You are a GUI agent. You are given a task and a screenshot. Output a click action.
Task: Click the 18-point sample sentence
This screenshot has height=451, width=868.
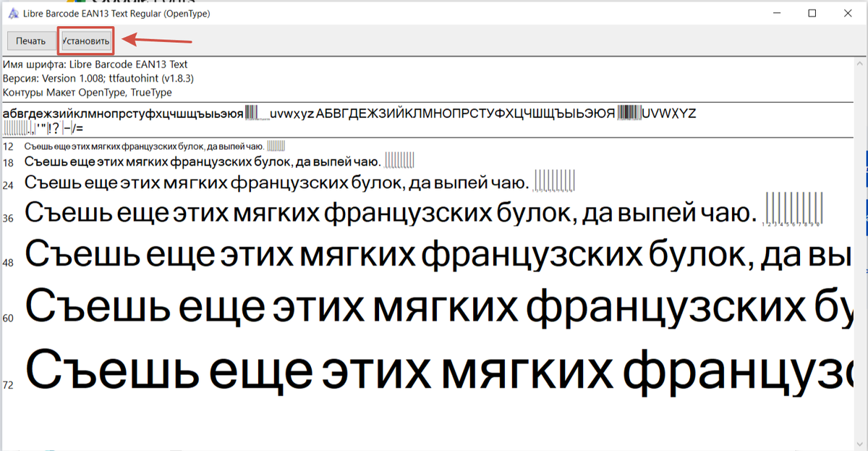click(x=203, y=161)
